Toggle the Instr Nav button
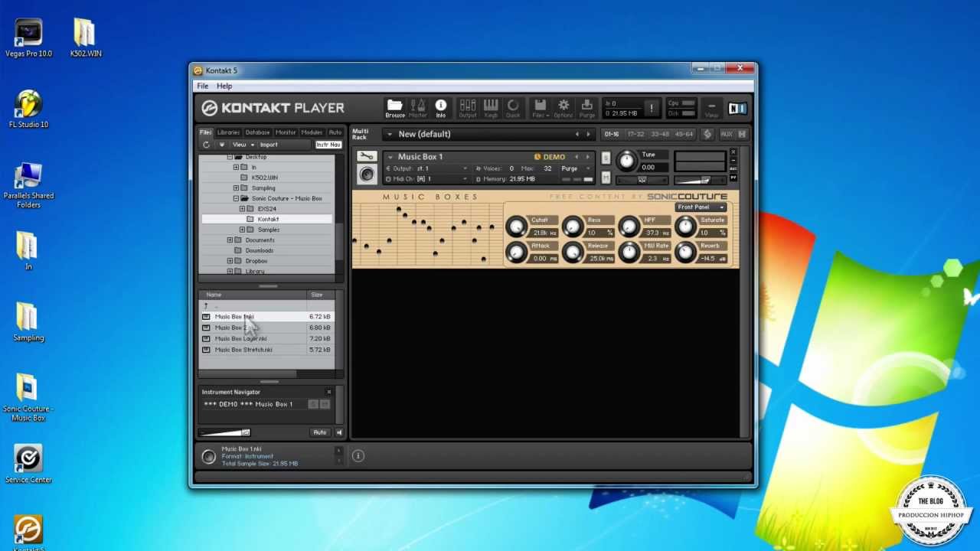This screenshot has width=980, height=551. click(x=328, y=145)
